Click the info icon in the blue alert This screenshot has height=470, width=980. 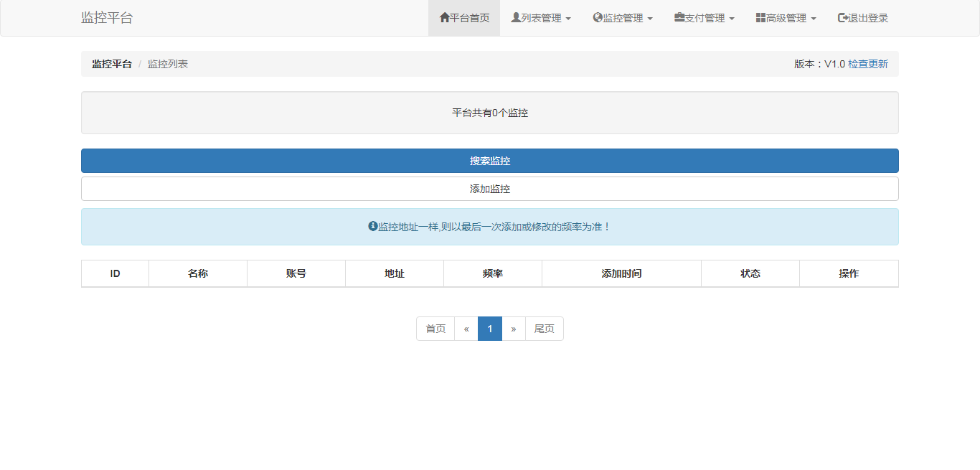pyautogui.click(x=372, y=226)
